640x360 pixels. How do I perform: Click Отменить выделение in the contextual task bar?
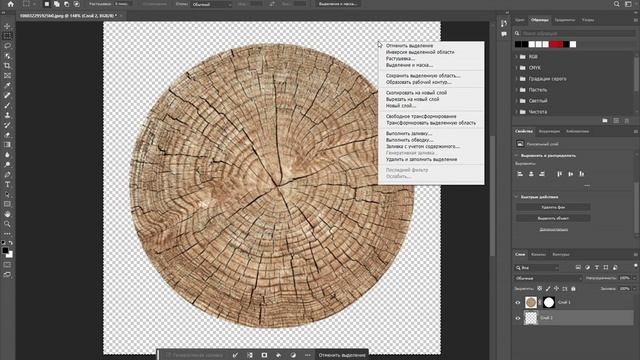(342, 355)
